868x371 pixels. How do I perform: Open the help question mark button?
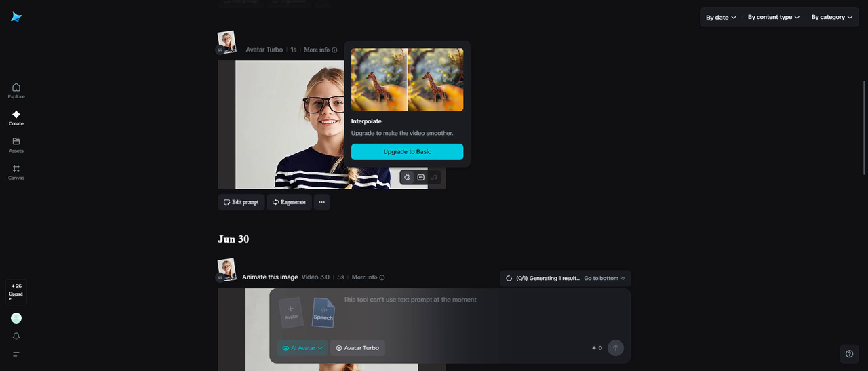click(849, 353)
